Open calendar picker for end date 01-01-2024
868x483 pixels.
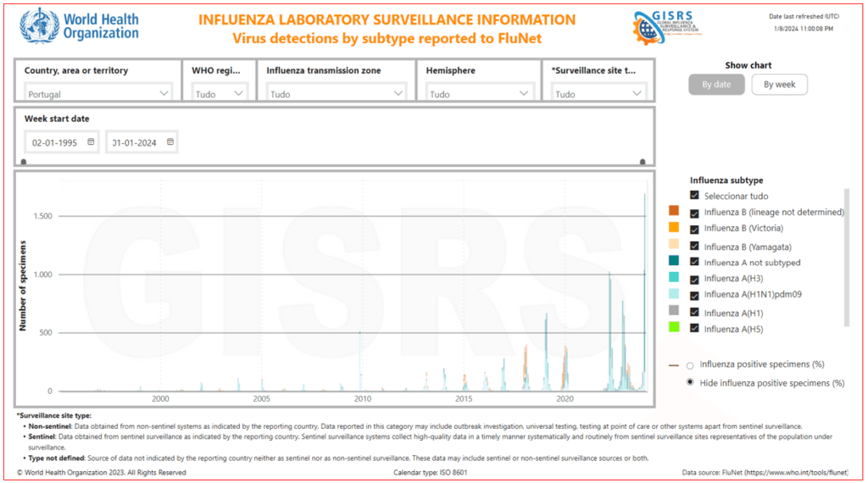click(170, 142)
